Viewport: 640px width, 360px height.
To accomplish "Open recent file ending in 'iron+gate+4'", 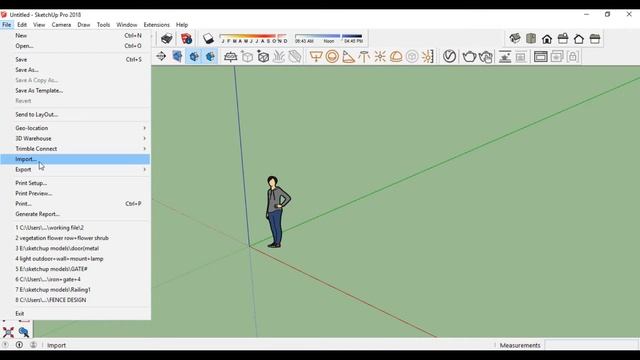I will tap(75, 279).
